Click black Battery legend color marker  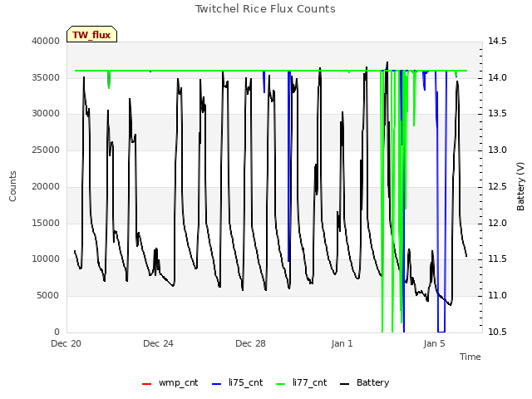tap(344, 384)
